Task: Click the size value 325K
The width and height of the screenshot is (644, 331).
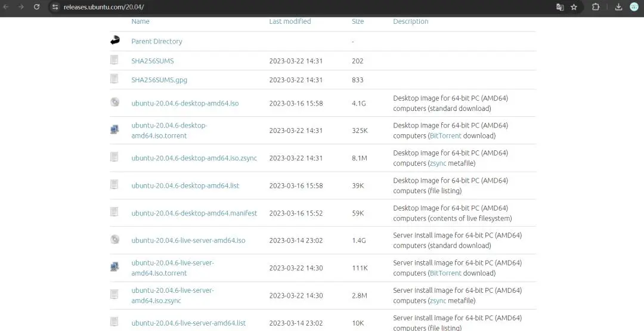Action: [x=360, y=131]
